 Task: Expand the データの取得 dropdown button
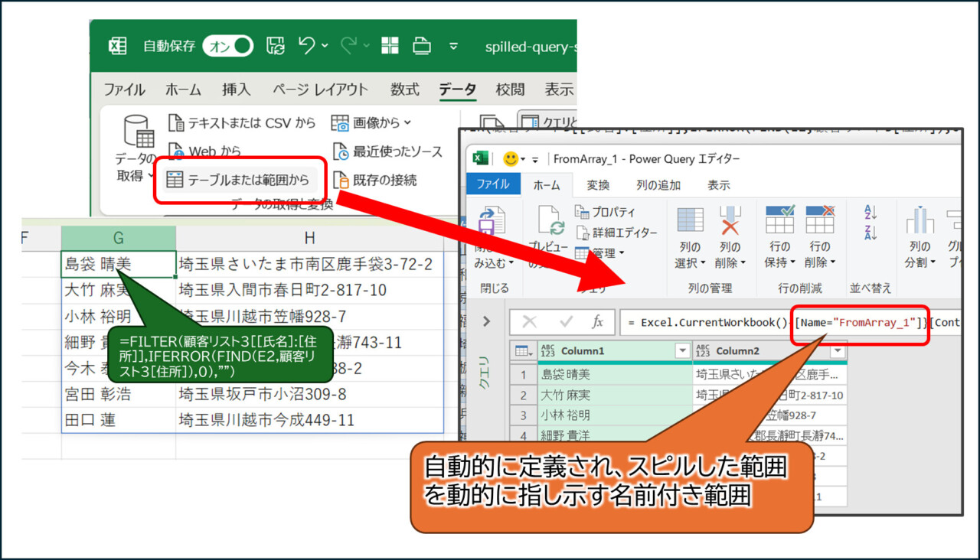[136, 150]
